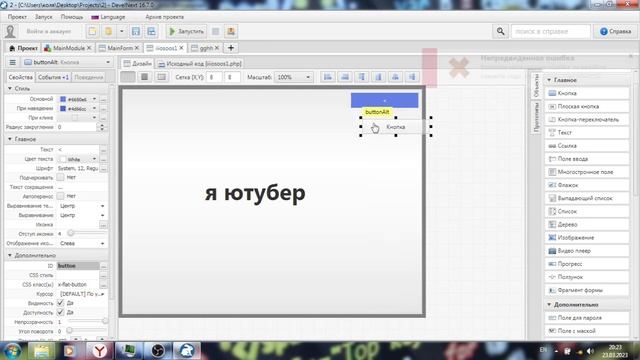Image resolution: width=640 pixels, height=360 pixels.
Task: Click the volume icon in system tray
Action: coord(590,351)
